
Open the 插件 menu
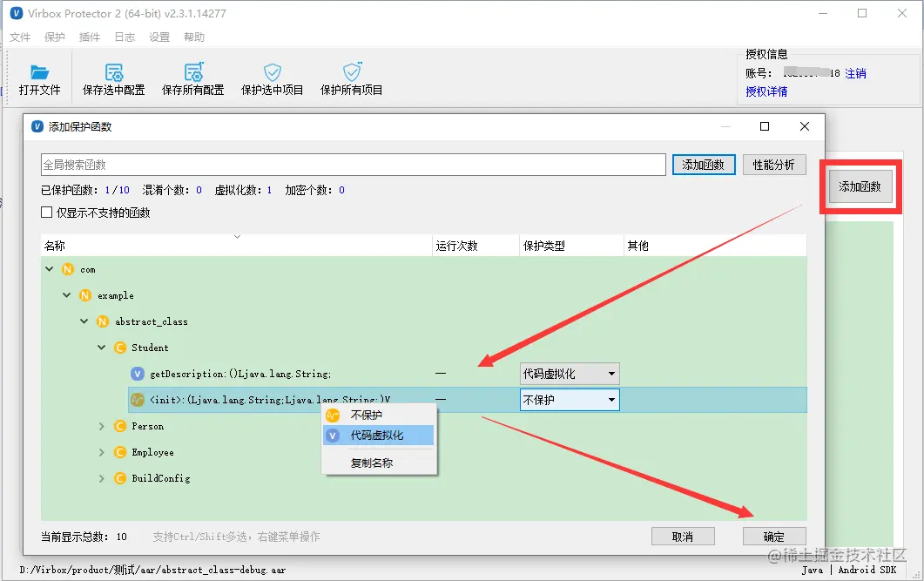[90, 37]
